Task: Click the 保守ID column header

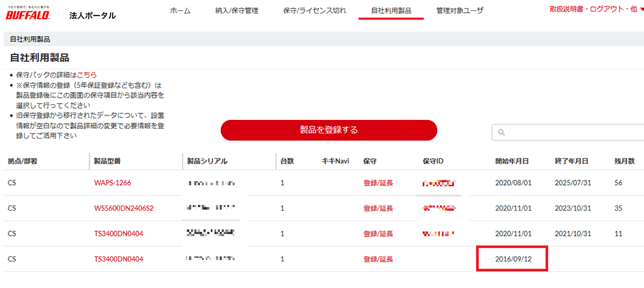Action: (433, 161)
